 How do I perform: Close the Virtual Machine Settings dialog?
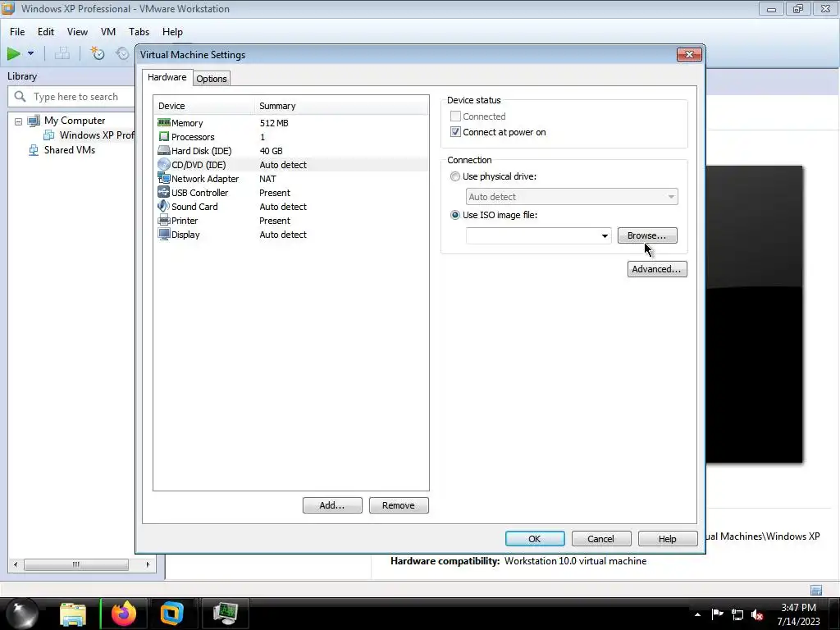[689, 55]
